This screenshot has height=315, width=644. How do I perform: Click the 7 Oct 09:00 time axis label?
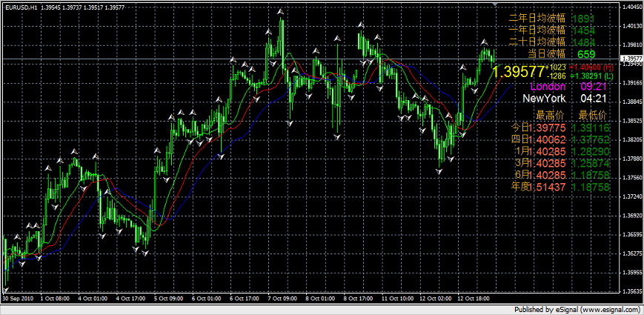(282, 299)
